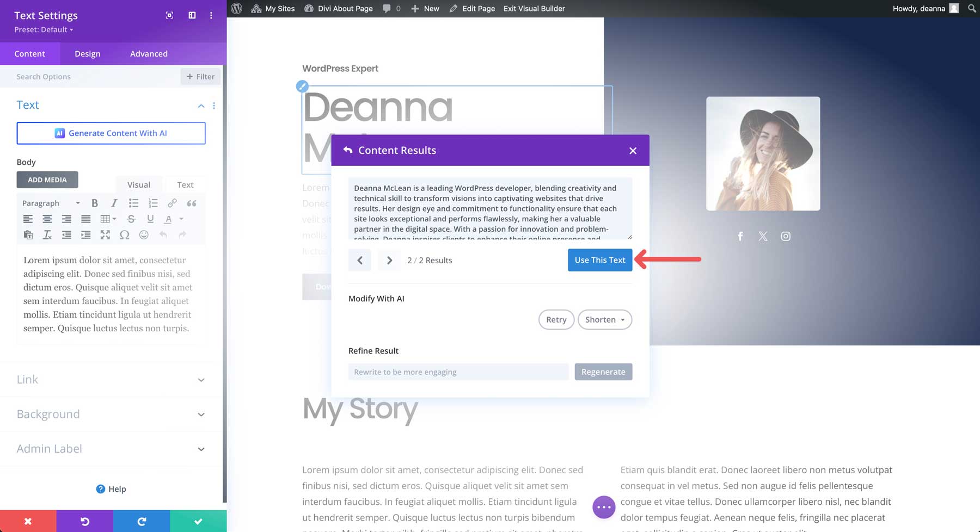Viewport: 980px width, 532px height.
Task: Click Generate Content With AI
Action: (111, 133)
